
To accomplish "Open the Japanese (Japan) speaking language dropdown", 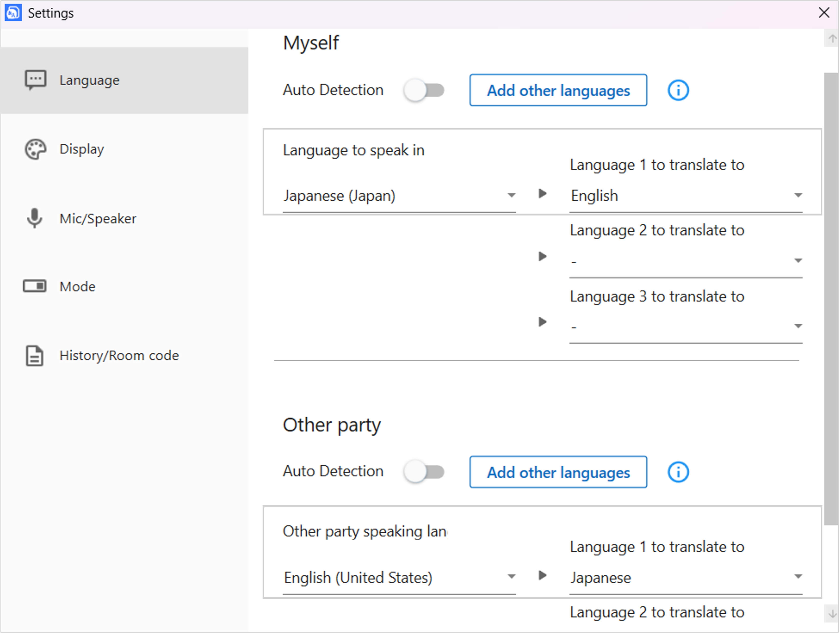I will pos(399,196).
